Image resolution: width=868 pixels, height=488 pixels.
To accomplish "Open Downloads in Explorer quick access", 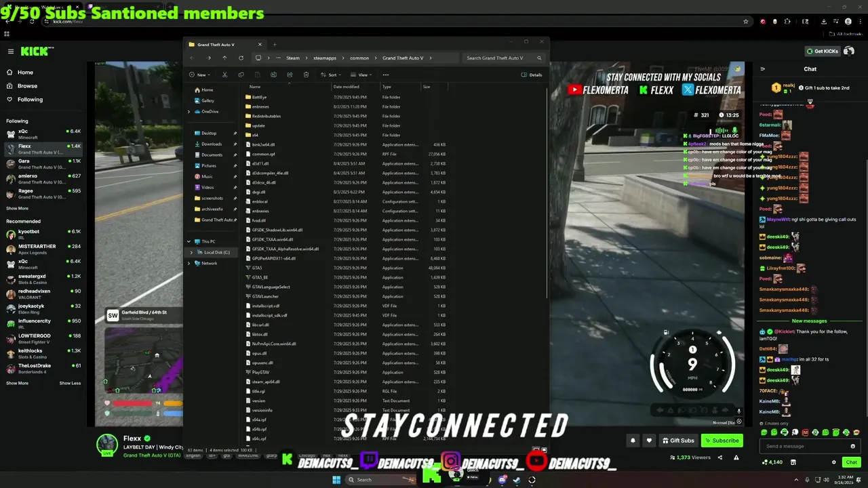I will [x=212, y=144].
